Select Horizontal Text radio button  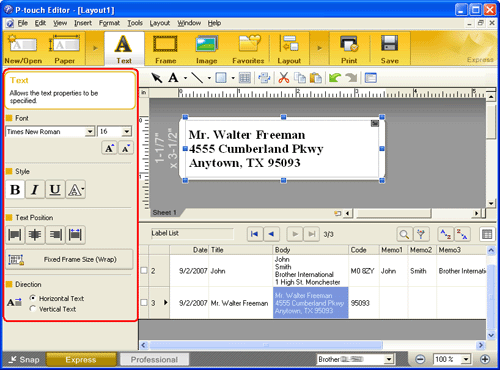click(x=33, y=298)
